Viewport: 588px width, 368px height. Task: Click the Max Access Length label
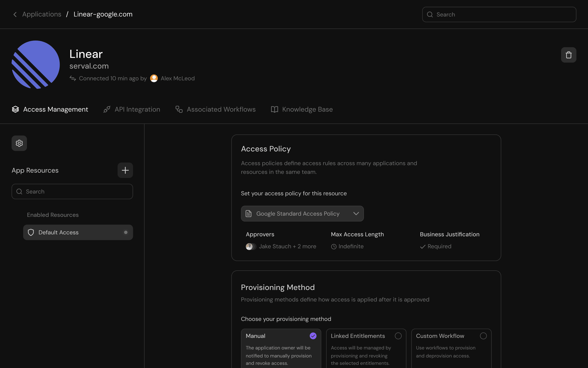357,234
